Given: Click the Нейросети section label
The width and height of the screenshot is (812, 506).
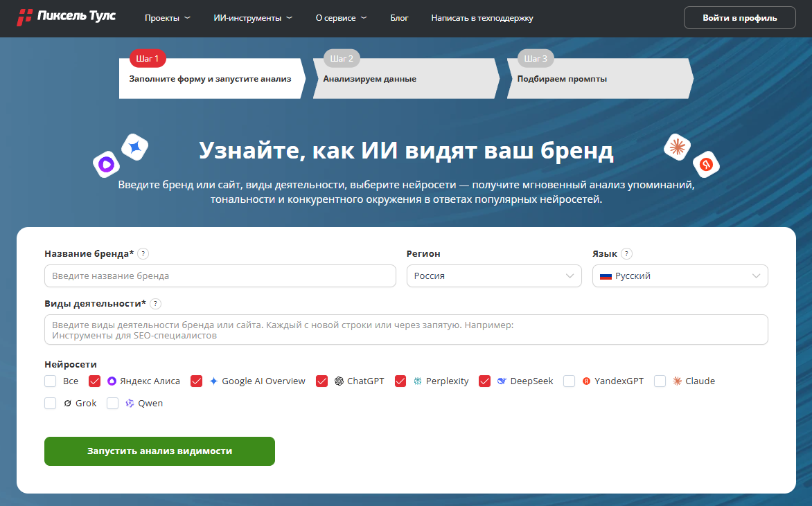Looking at the screenshot, I should (x=71, y=364).
